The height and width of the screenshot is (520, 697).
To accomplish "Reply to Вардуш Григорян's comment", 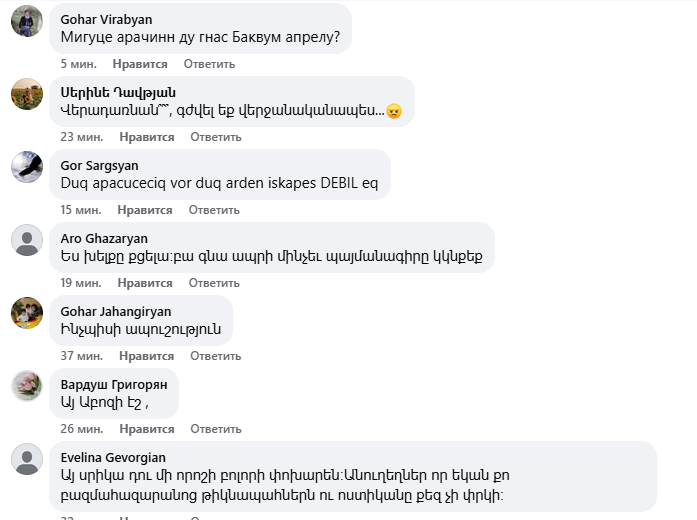I will click(x=216, y=429).
